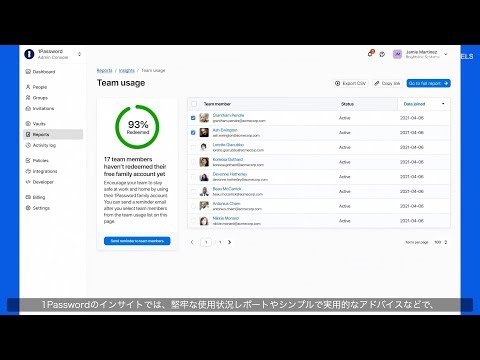Click Beau McCormick's profile photo

pos(204,191)
